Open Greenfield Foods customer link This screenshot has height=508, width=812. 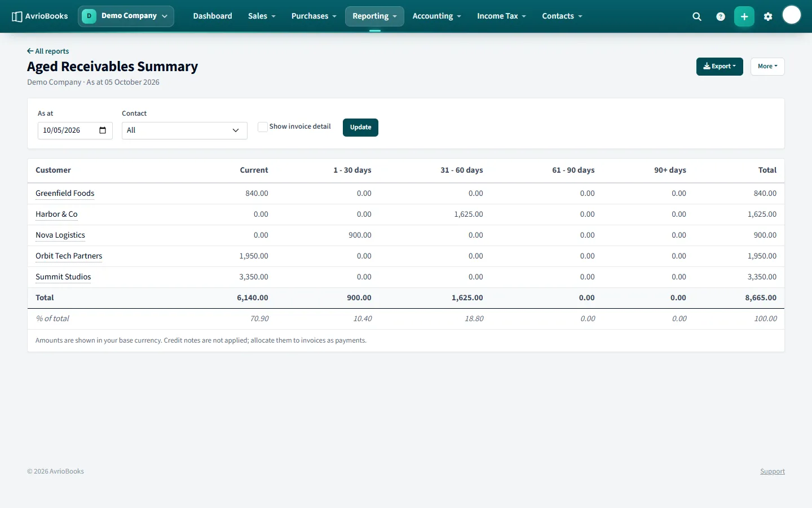pyautogui.click(x=65, y=194)
